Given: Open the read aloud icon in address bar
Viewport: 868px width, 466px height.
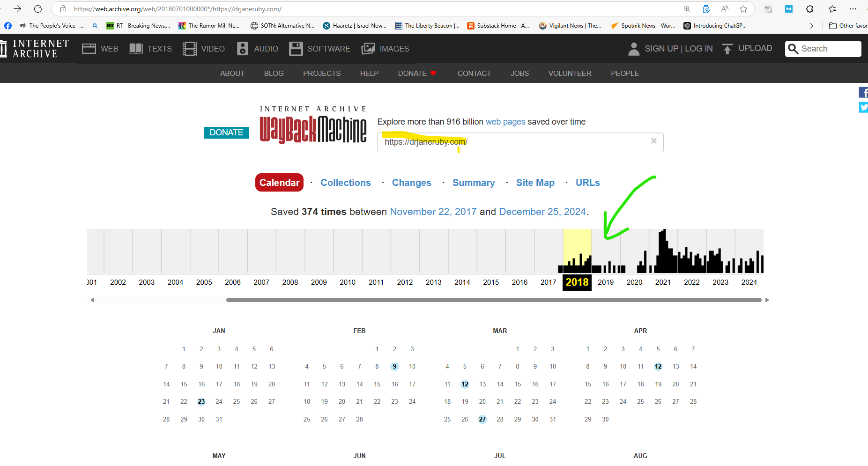Looking at the screenshot, I should coord(725,9).
